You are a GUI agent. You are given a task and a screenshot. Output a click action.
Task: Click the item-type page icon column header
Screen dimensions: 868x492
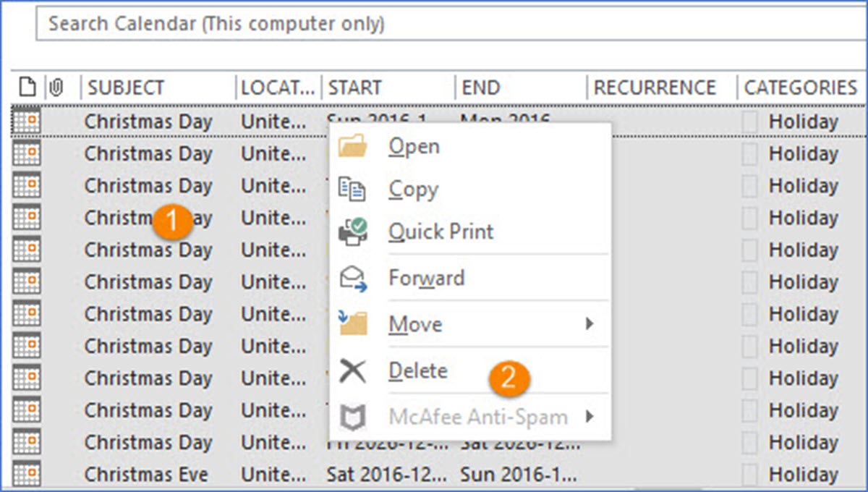[27, 88]
